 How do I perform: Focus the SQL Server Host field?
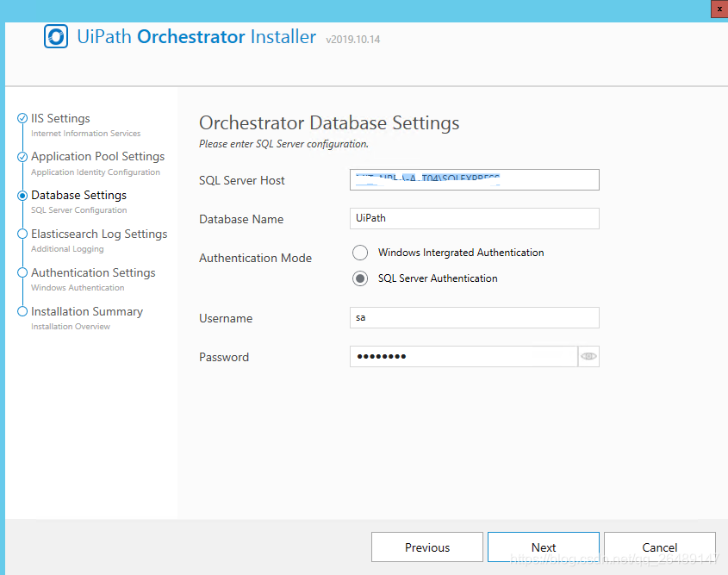(475, 180)
